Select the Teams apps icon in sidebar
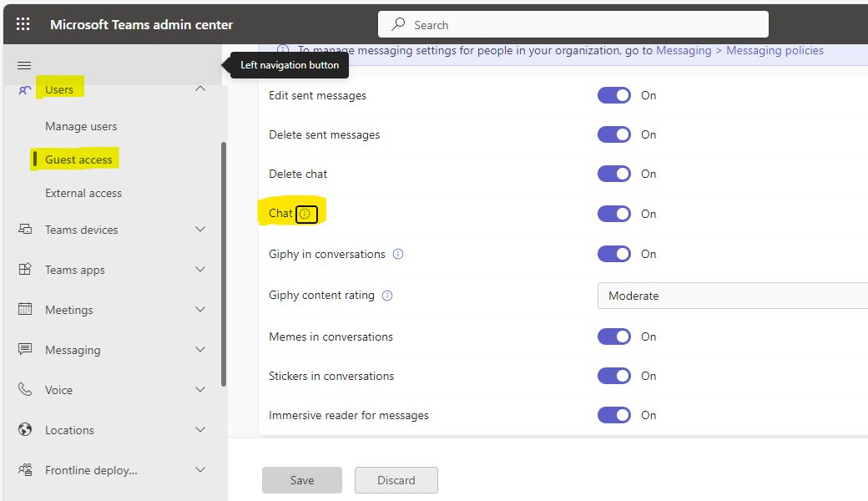868x501 pixels. 24,269
